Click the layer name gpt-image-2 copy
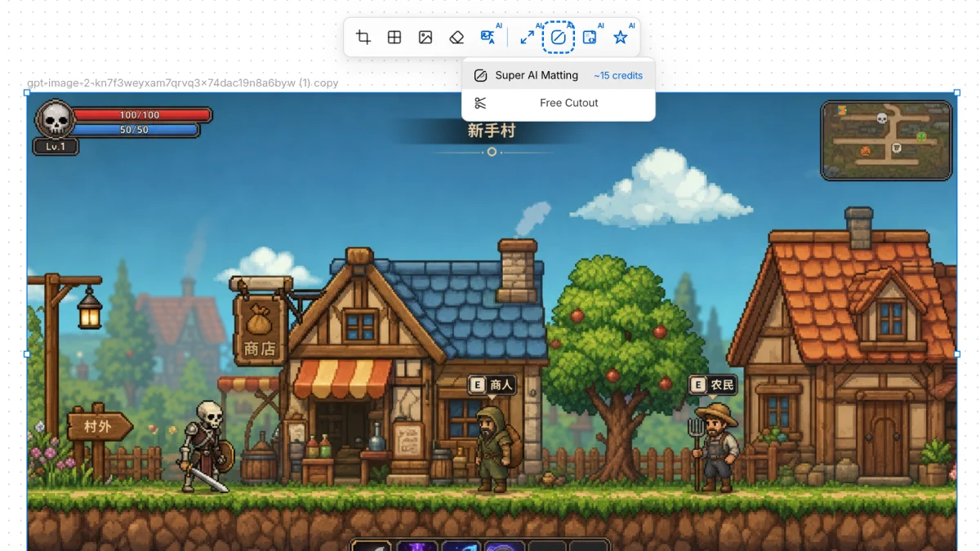The height and width of the screenshot is (551, 980). (x=183, y=83)
